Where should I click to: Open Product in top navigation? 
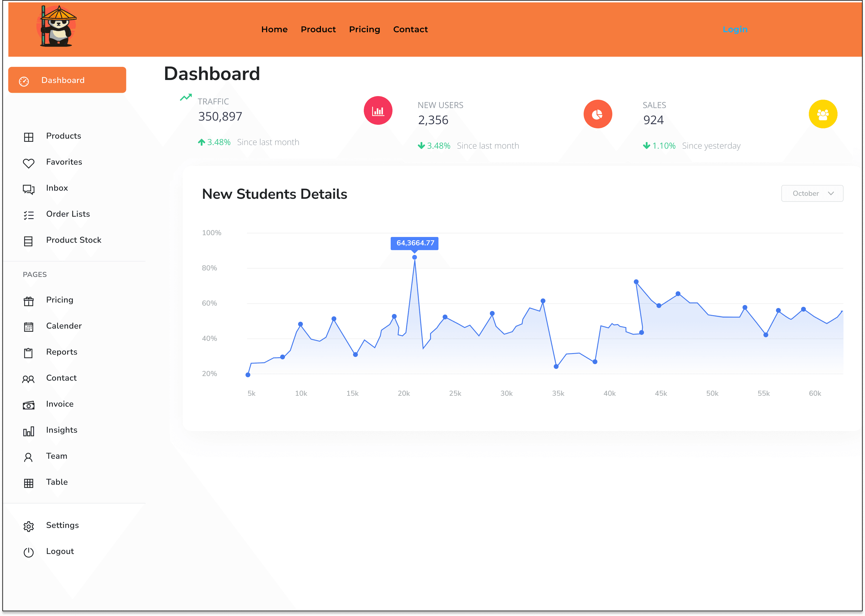318,30
